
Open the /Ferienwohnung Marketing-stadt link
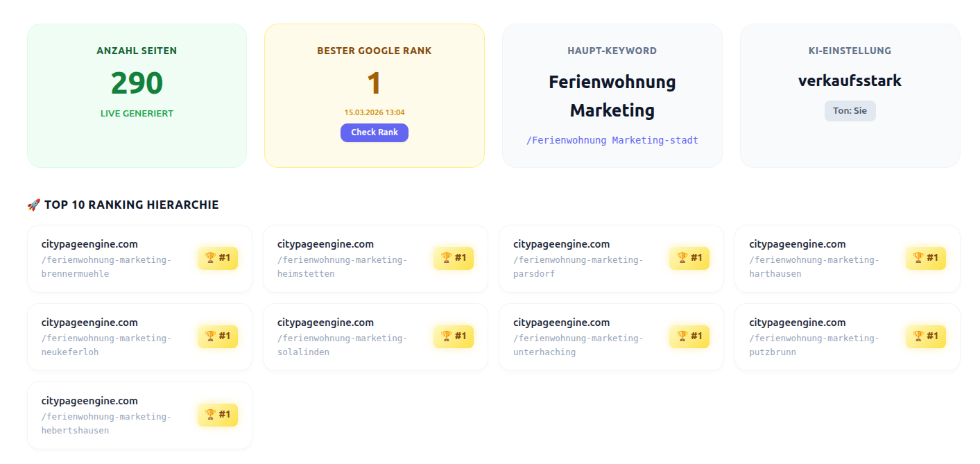(612, 140)
